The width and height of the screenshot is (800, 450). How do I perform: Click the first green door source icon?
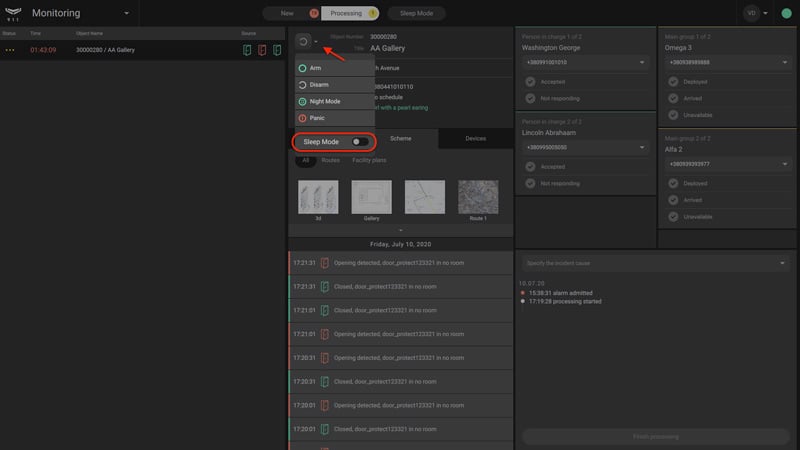(x=247, y=50)
